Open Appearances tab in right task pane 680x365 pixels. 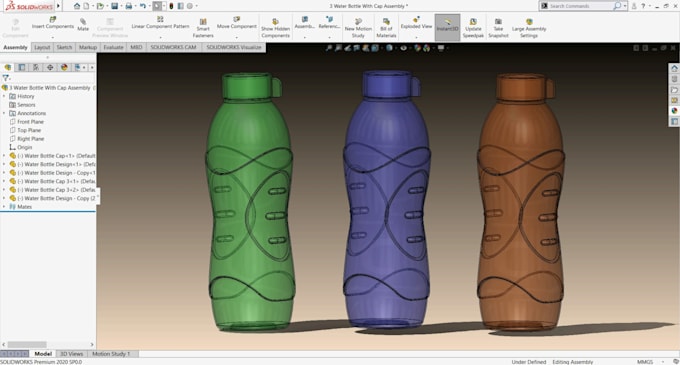674,111
